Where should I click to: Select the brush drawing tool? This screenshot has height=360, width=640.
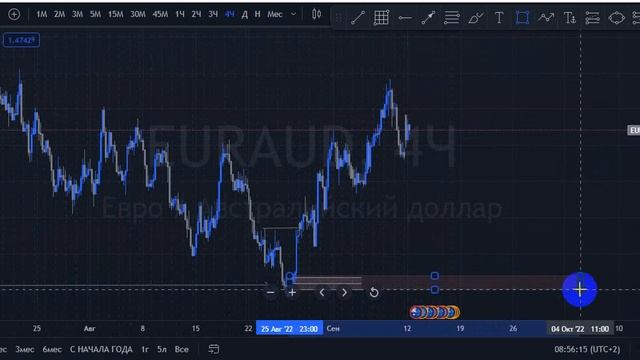click(476, 18)
